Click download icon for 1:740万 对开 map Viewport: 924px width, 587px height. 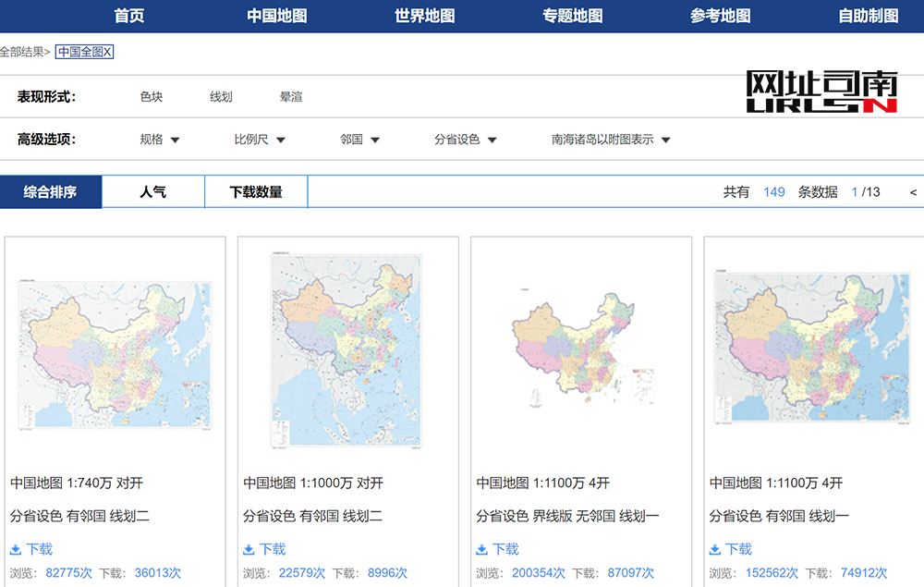[16, 549]
